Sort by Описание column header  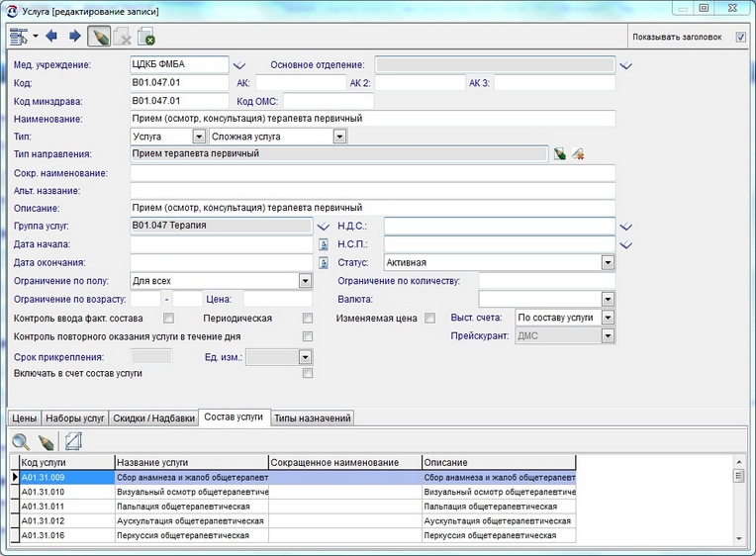pos(499,462)
